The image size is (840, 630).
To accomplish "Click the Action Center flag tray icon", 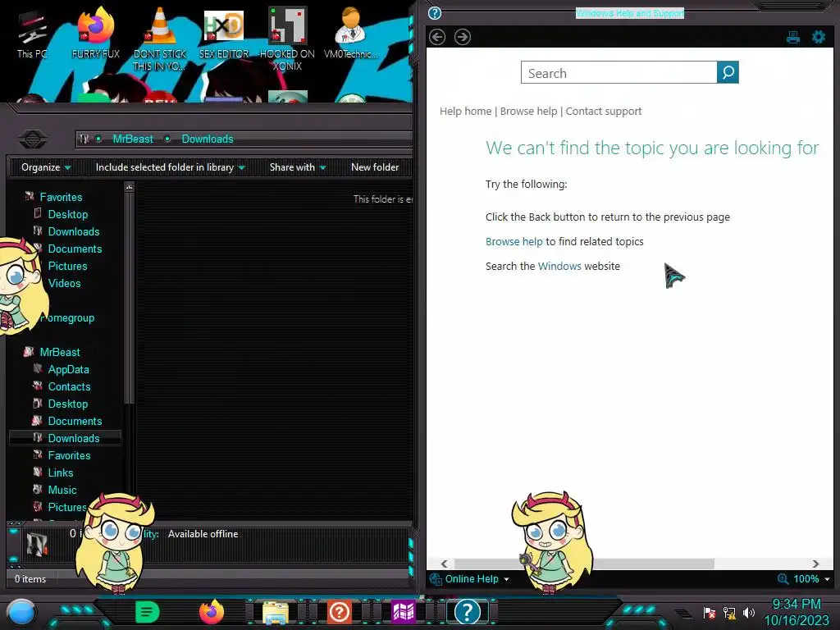I will tap(710, 612).
